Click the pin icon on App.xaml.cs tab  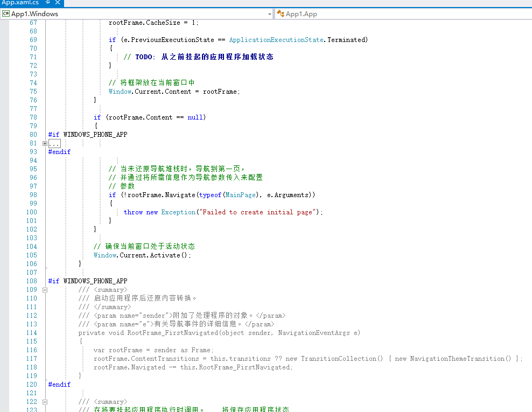[x=47, y=2]
